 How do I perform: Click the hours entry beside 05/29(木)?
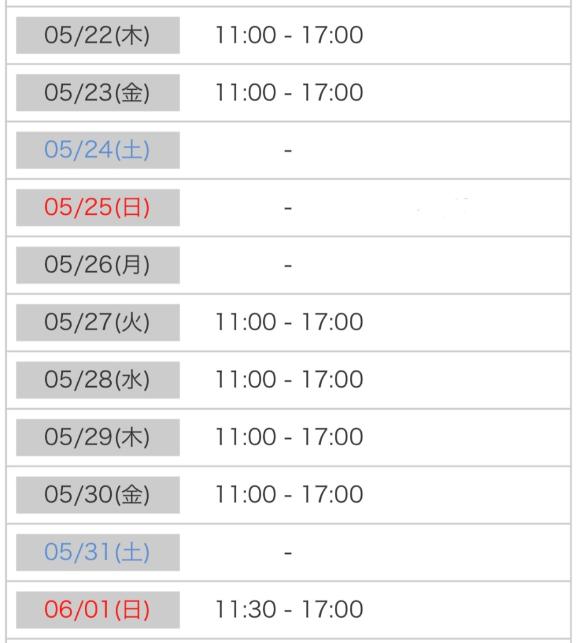click(x=289, y=437)
